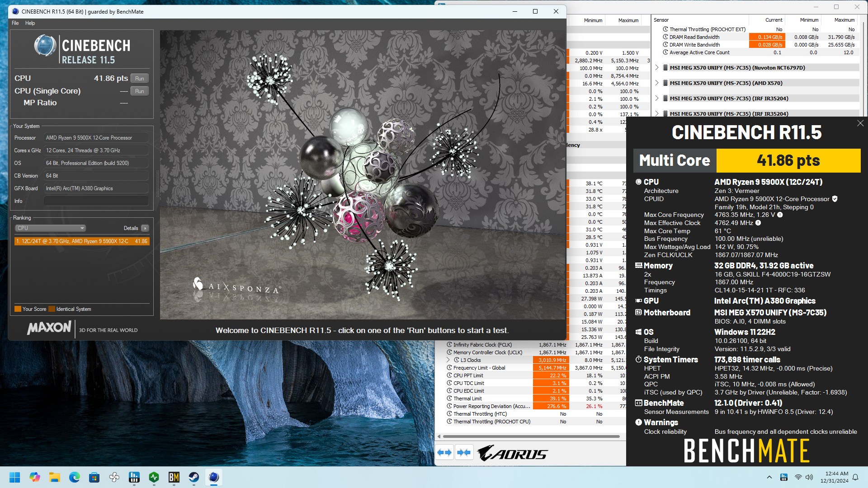Open the Windows Start menu
Viewport: 868px width, 488px height.
click(x=14, y=477)
